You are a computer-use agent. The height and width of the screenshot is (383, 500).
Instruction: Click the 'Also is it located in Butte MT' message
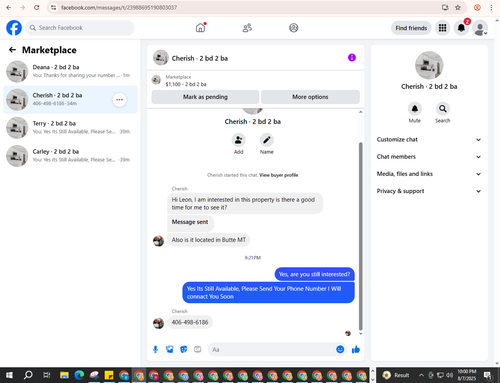[x=208, y=240]
